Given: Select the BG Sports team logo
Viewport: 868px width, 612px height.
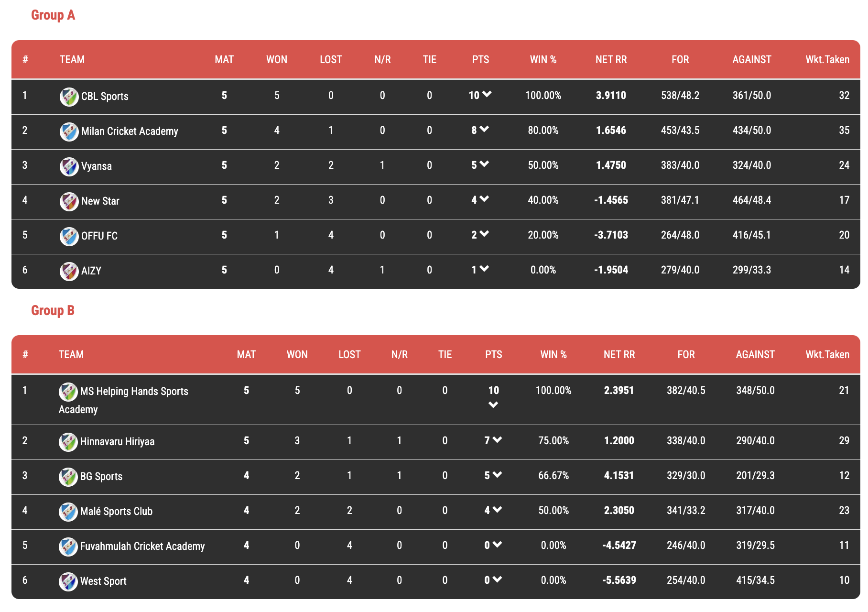Looking at the screenshot, I should [x=68, y=477].
